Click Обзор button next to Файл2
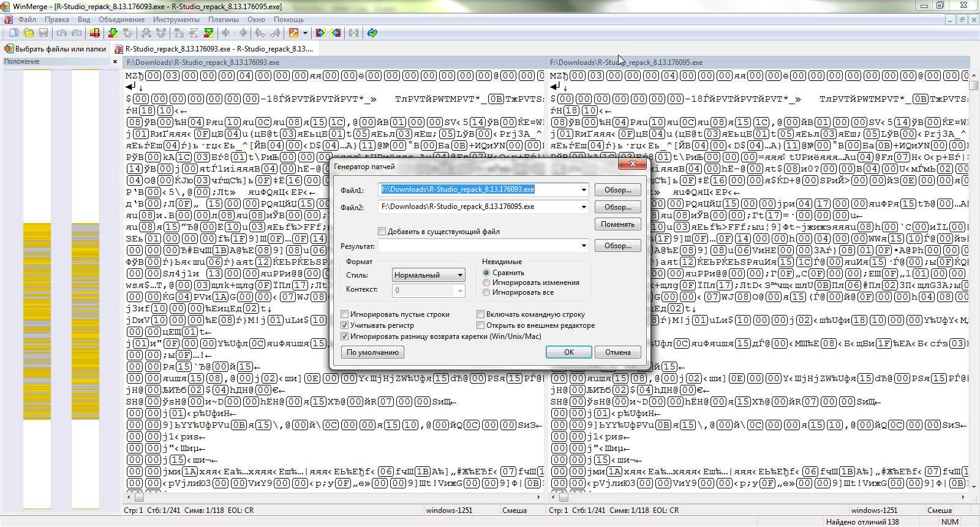The image size is (980, 527). tap(617, 207)
